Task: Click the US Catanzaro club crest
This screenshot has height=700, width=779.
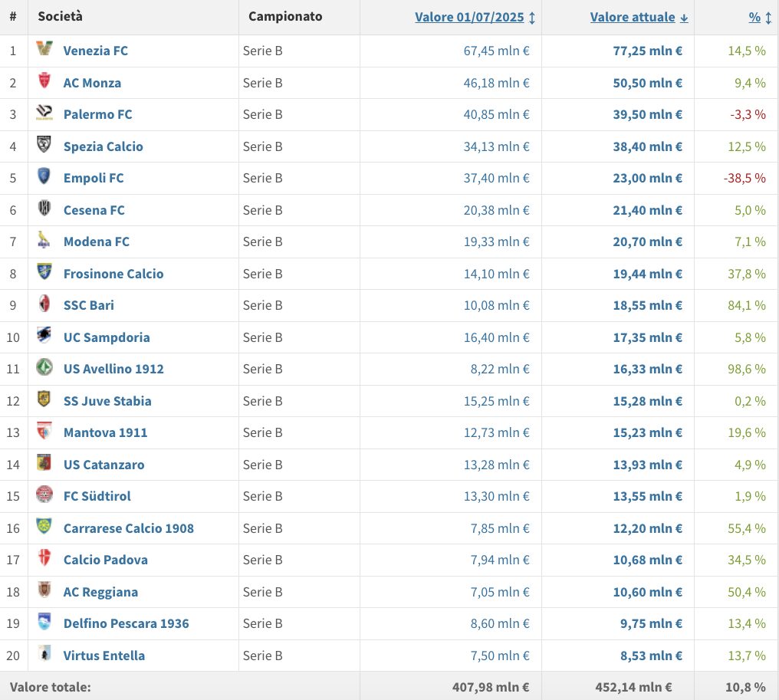Action: pyautogui.click(x=44, y=462)
